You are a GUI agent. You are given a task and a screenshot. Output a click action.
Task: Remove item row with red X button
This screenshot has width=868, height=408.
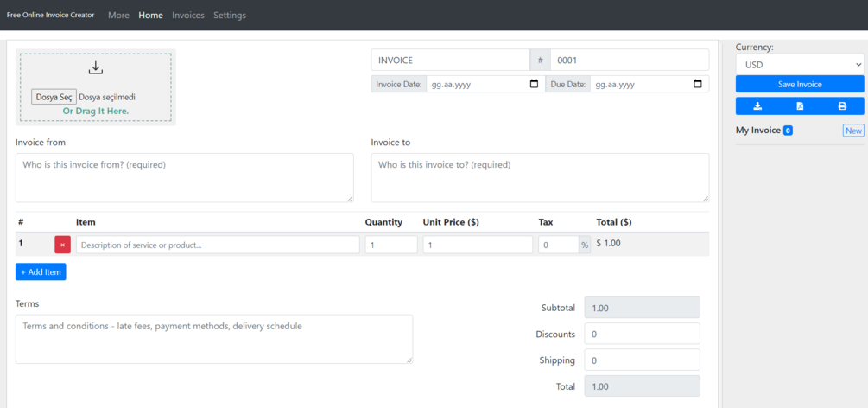(62, 245)
